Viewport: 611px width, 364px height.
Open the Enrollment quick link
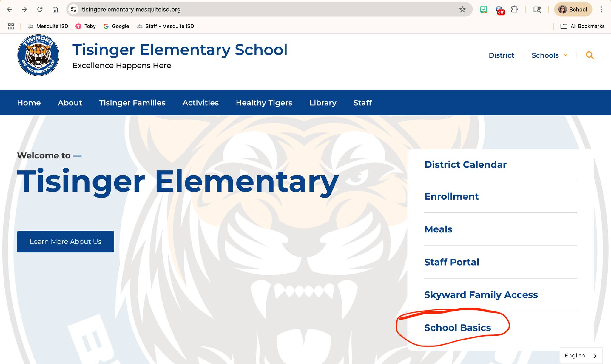tap(451, 197)
